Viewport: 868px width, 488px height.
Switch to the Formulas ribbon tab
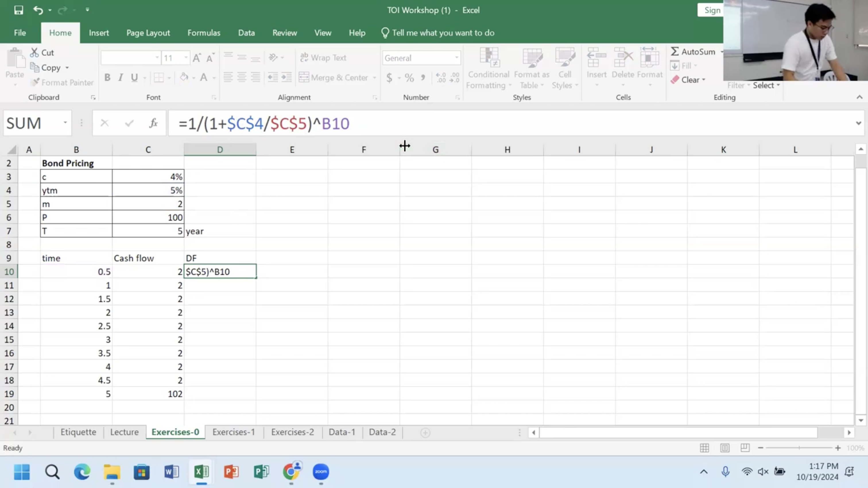(204, 32)
